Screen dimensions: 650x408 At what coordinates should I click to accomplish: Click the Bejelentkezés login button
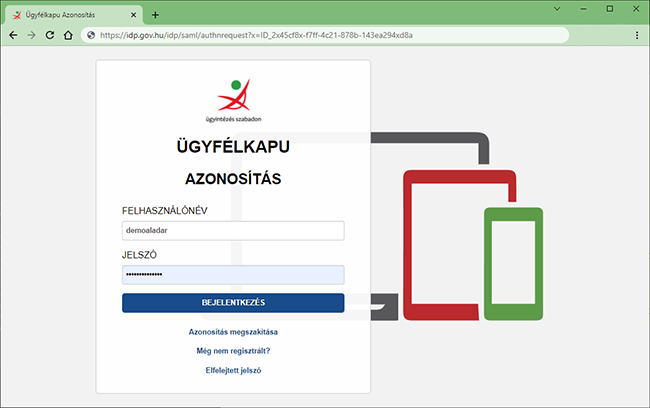click(233, 303)
